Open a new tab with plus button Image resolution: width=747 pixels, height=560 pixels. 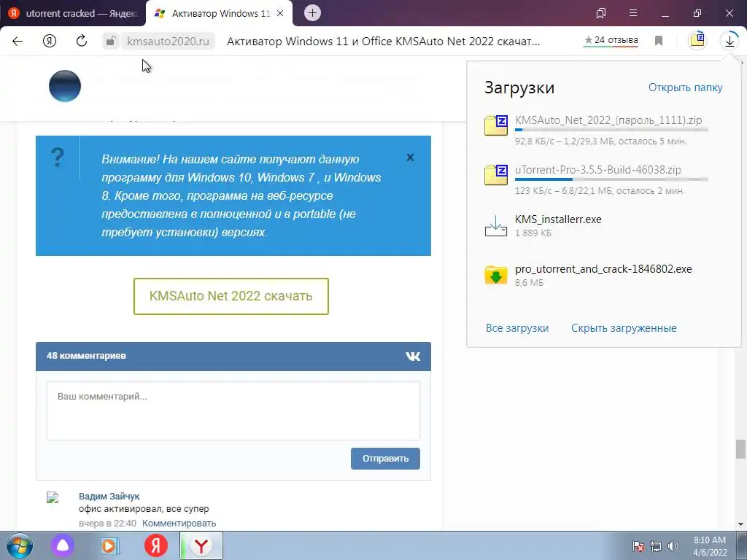tap(312, 13)
